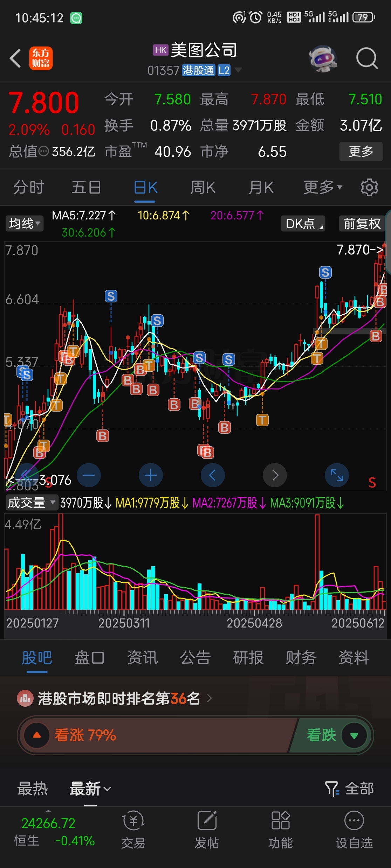Open market ranking chevron arrow
The width and height of the screenshot is (391, 868).
pyautogui.click(x=210, y=699)
